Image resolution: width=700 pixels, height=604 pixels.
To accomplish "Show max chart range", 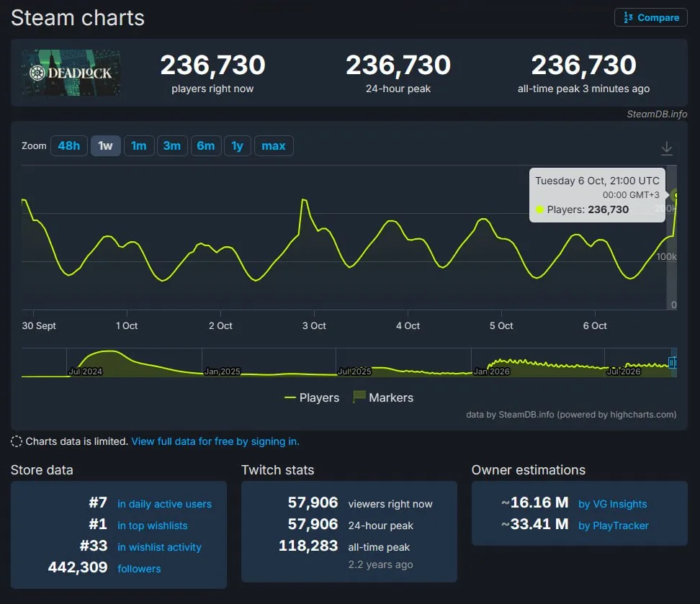I will [274, 146].
